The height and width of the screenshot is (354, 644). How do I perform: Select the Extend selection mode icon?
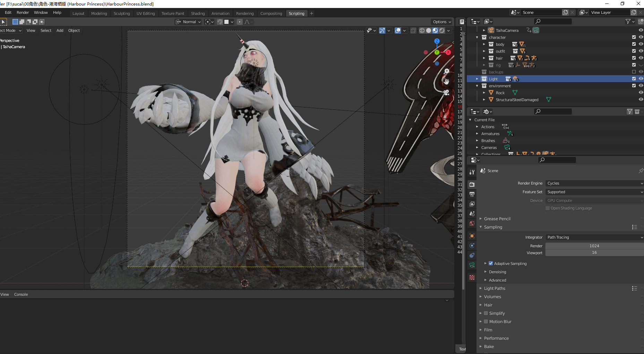point(22,22)
